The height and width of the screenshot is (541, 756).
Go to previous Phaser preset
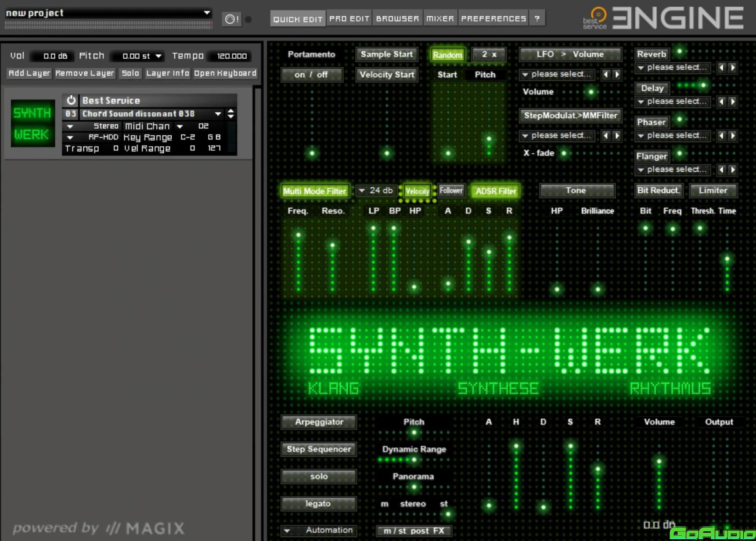(721, 136)
